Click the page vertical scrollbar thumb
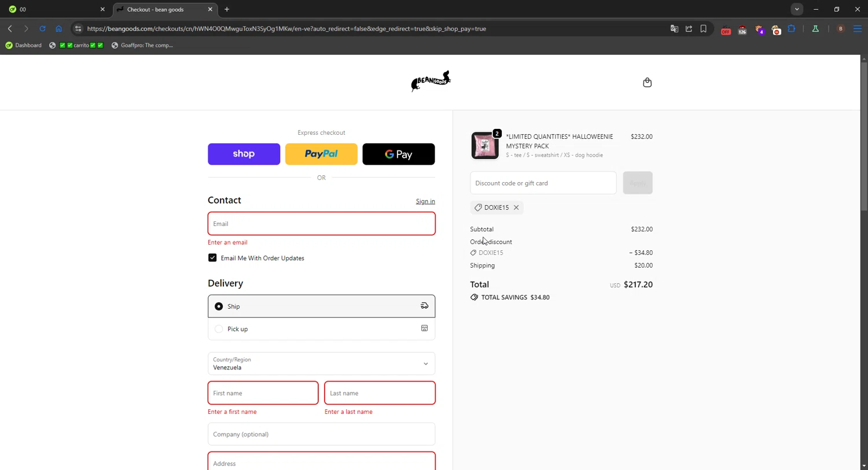The image size is (868, 470). [x=864, y=136]
